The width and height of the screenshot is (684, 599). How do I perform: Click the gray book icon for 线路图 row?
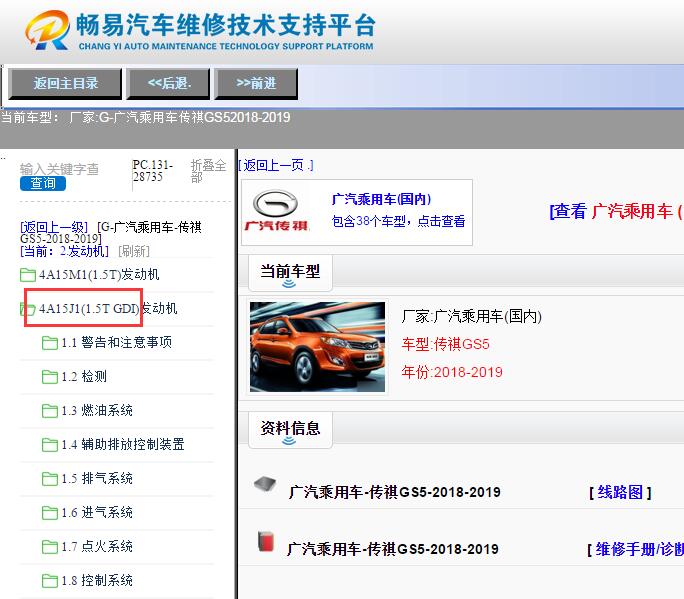coord(265,484)
